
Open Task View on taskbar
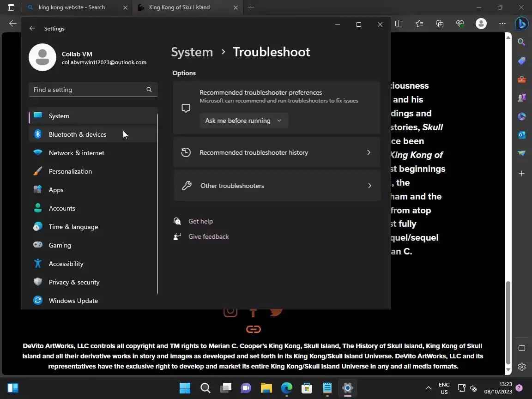coord(226,388)
